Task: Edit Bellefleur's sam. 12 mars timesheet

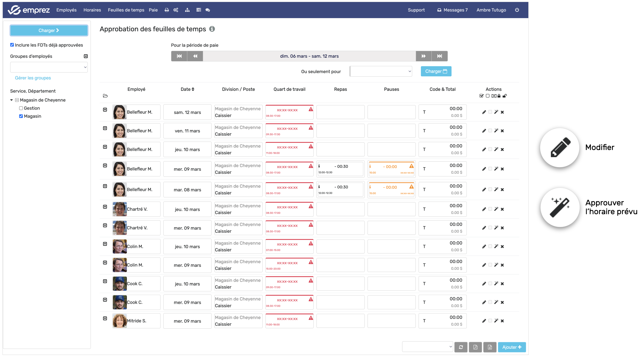Action: pos(484,112)
